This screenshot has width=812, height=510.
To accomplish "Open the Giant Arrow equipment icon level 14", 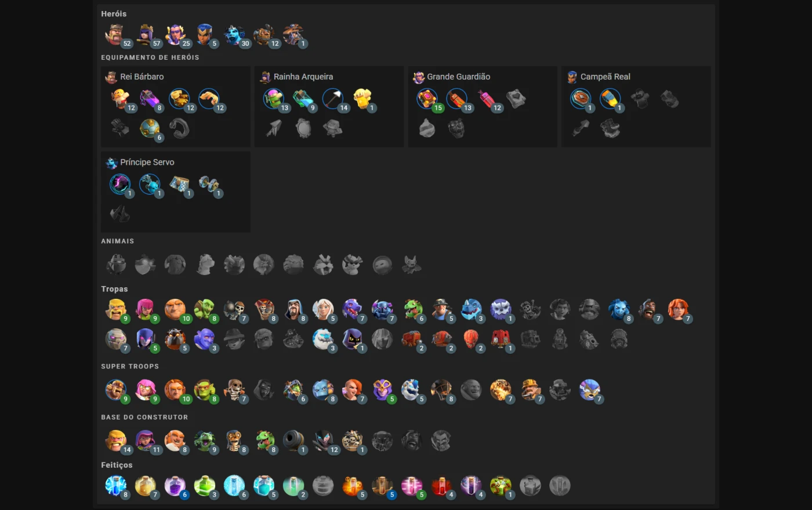I will (333, 99).
